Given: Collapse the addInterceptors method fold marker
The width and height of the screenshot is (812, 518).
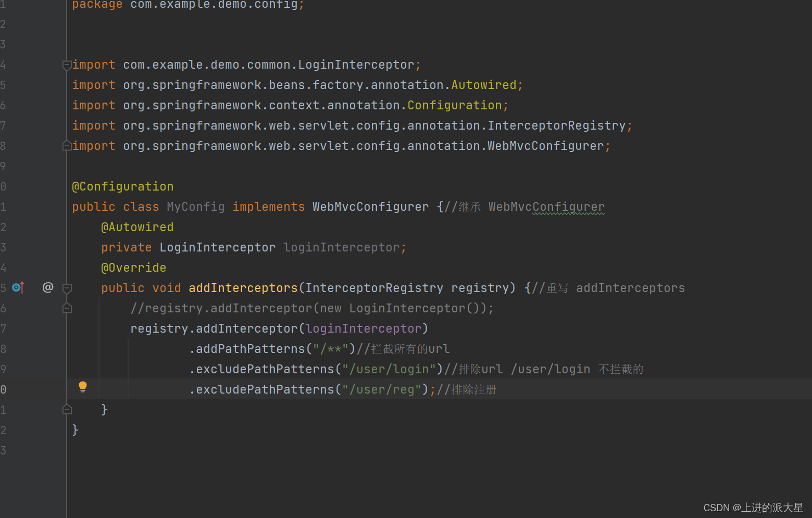Looking at the screenshot, I should click(x=67, y=288).
